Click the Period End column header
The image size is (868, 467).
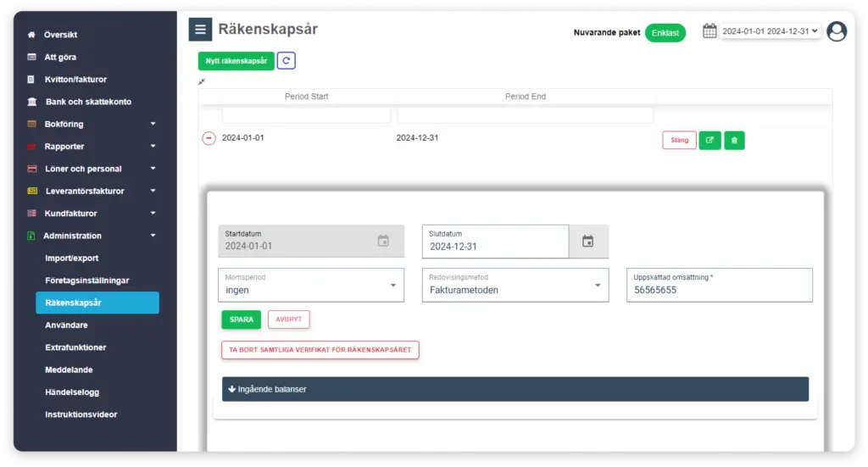[x=526, y=97]
